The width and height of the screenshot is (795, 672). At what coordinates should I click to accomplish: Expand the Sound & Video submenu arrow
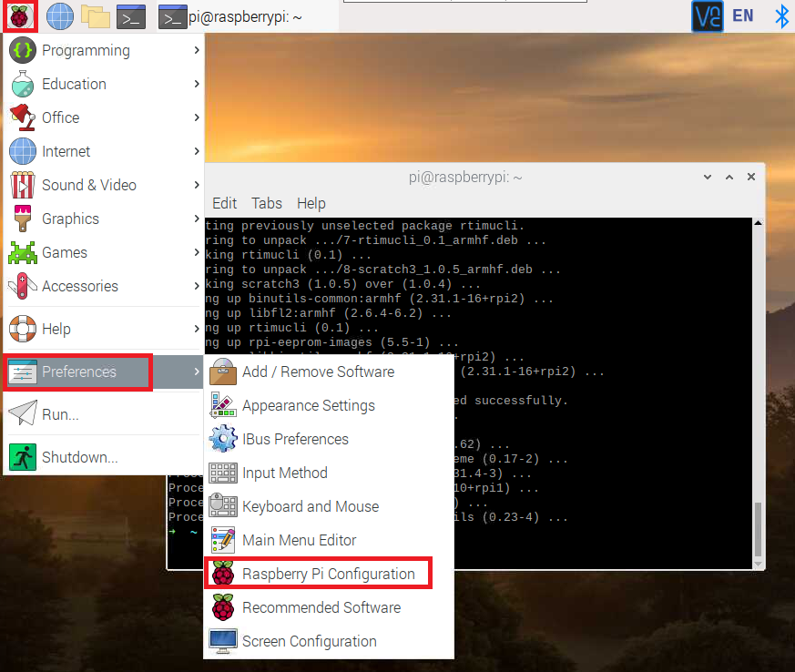pos(197,185)
